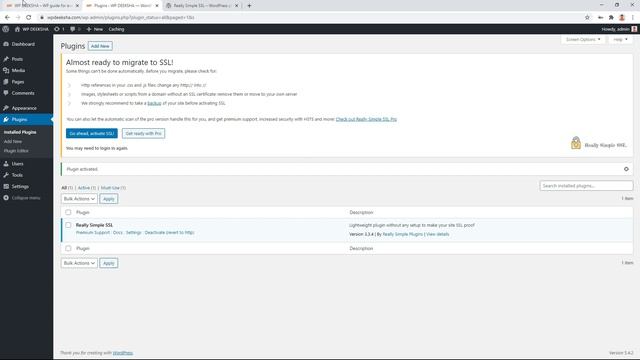
Task: Open the Posts menu in sidebar
Action: coord(17,59)
